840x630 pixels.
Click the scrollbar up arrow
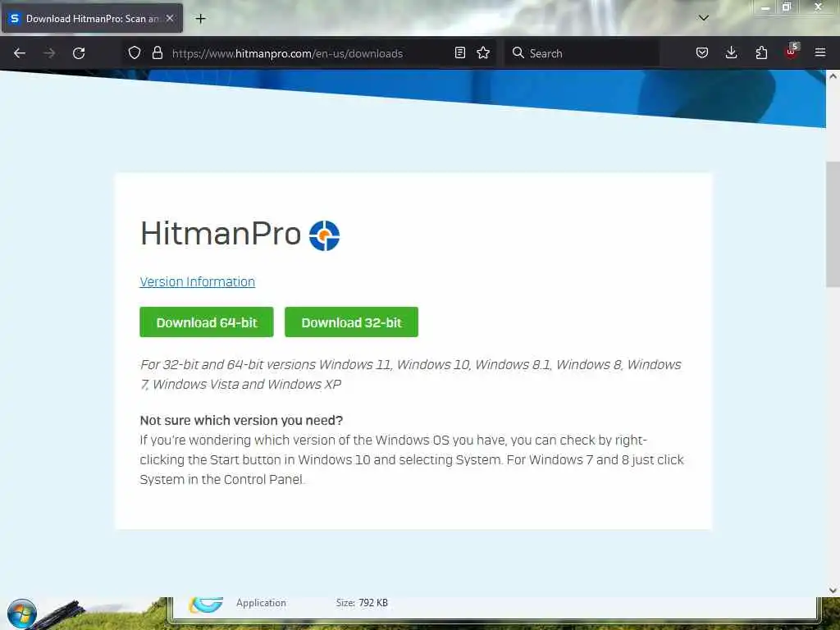click(833, 76)
